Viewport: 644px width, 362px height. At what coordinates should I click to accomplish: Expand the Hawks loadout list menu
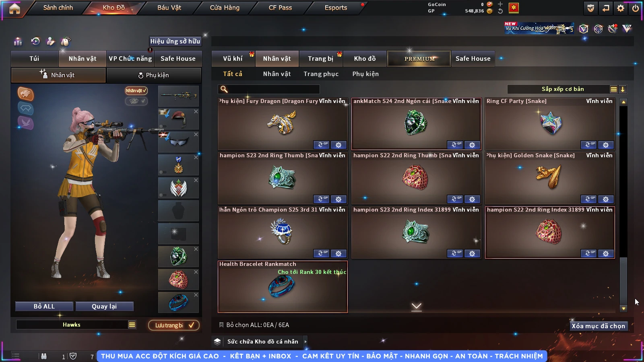[132, 325]
